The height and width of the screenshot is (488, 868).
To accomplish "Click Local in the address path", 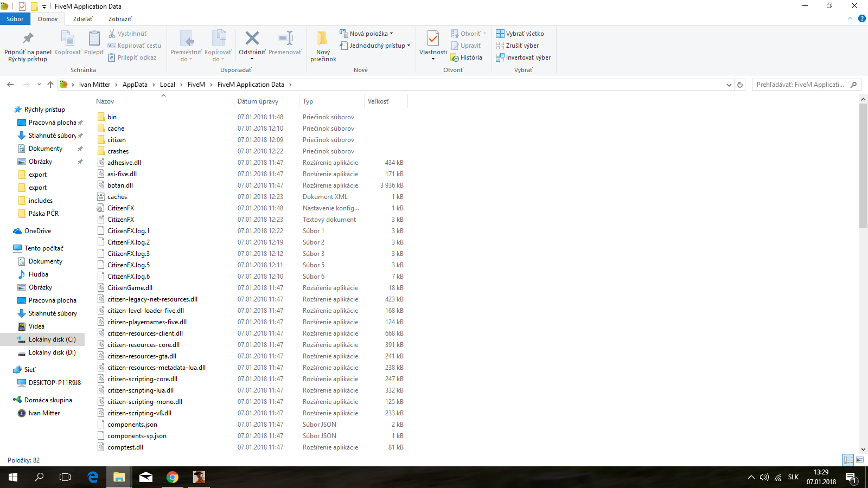I will tap(168, 85).
